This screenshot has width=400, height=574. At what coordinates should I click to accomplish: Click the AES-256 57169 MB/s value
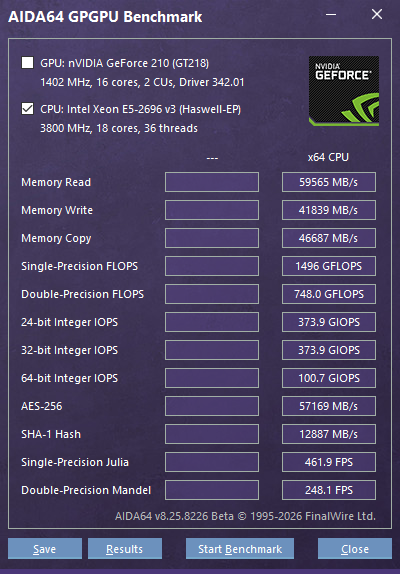click(x=329, y=406)
